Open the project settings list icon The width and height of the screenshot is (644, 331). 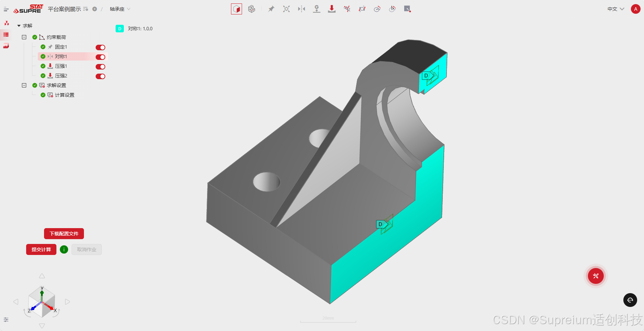tap(86, 9)
